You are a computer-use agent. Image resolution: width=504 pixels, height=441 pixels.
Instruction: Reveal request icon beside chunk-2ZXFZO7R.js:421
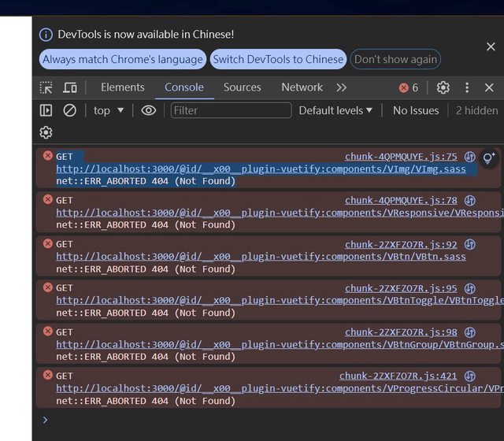[470, 376]
